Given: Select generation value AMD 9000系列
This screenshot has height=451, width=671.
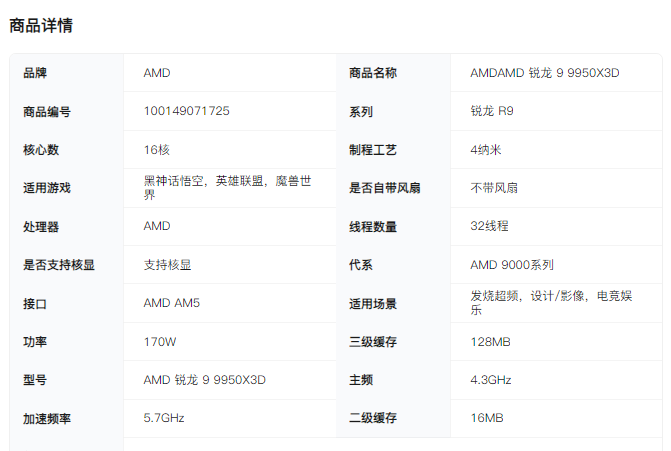Looking at the screenshot, I should tap(512, 265).
